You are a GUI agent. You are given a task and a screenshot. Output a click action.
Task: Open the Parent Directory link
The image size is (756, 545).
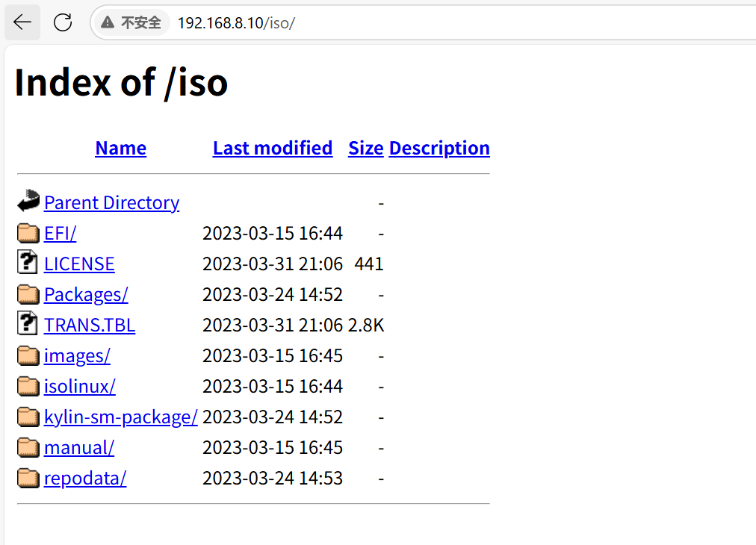pyautogui.click(x=111, y=202)
